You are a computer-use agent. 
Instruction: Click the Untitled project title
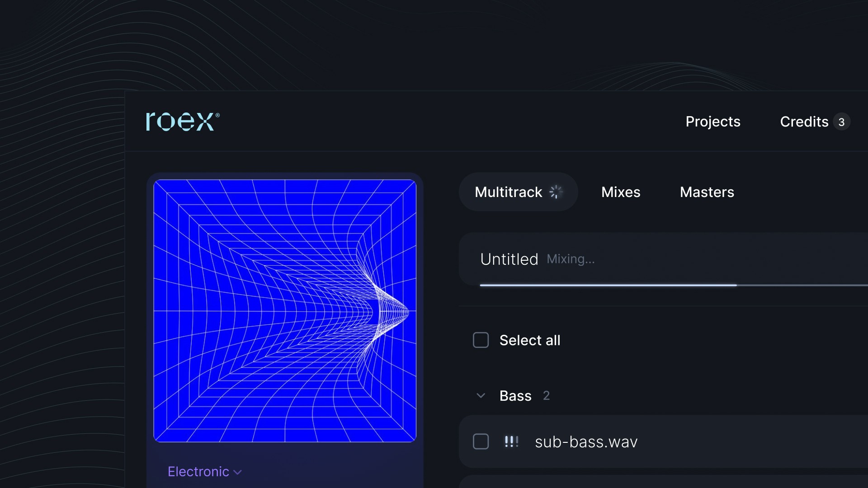(509, 259)
